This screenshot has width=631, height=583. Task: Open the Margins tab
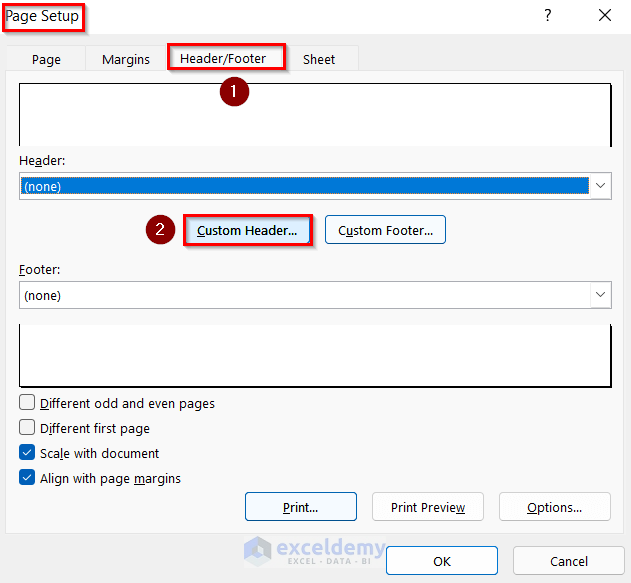pyautogui.click(x=126, y=59)
